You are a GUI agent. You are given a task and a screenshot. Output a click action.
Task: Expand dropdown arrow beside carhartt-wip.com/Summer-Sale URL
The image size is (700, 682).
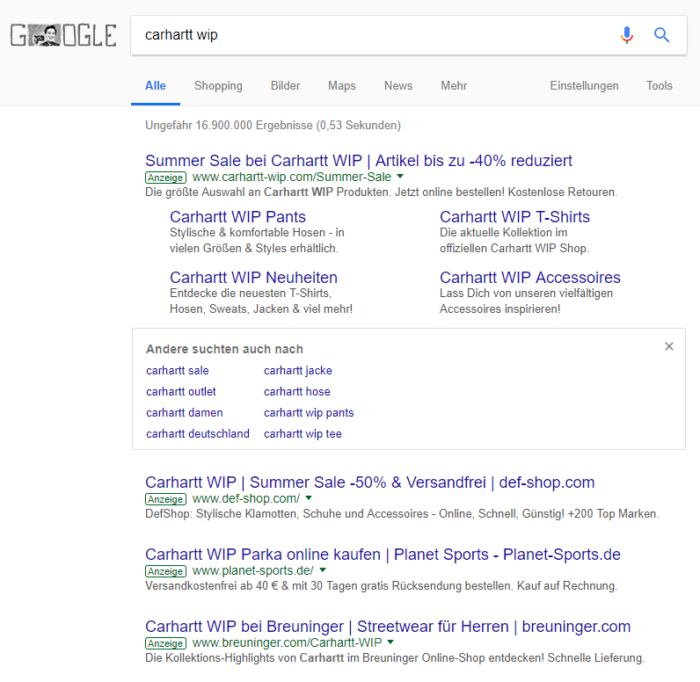pos(400,176)
